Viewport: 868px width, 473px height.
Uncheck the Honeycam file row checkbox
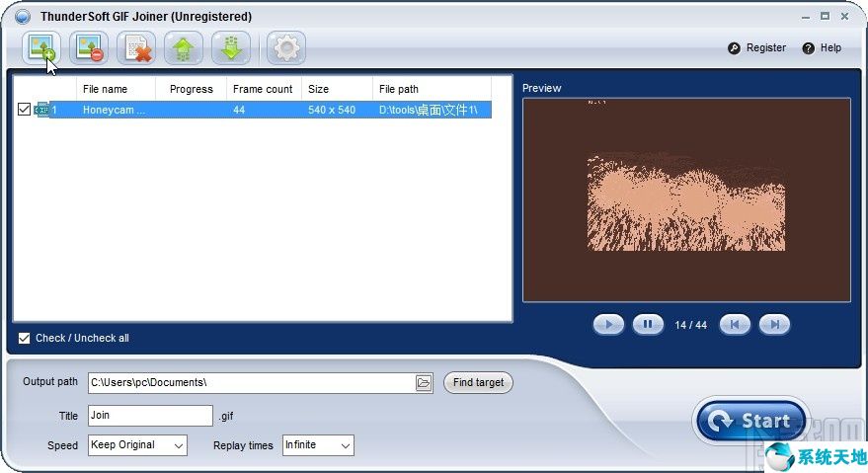pyautogui.click(x=25, y=110)
